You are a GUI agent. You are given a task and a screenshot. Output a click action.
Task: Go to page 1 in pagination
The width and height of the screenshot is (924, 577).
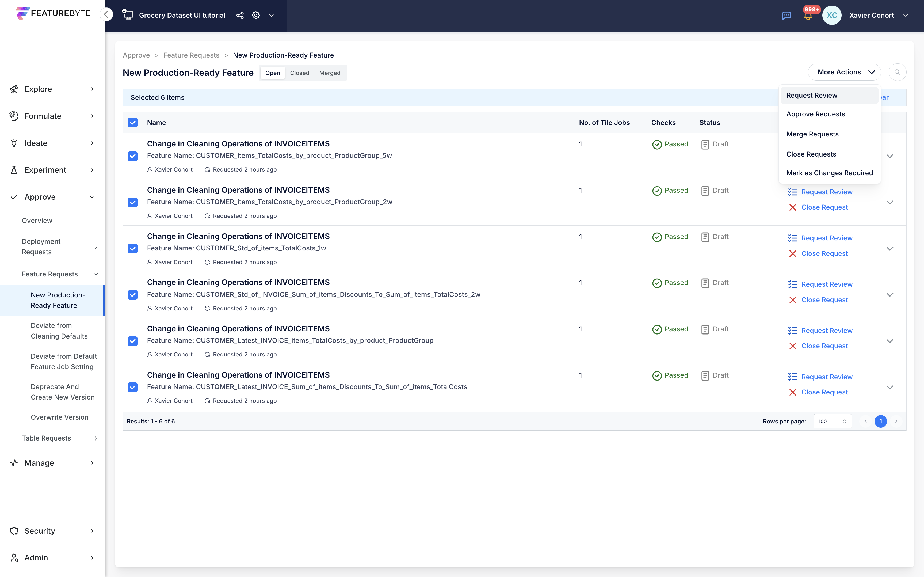tap(880, 421)
